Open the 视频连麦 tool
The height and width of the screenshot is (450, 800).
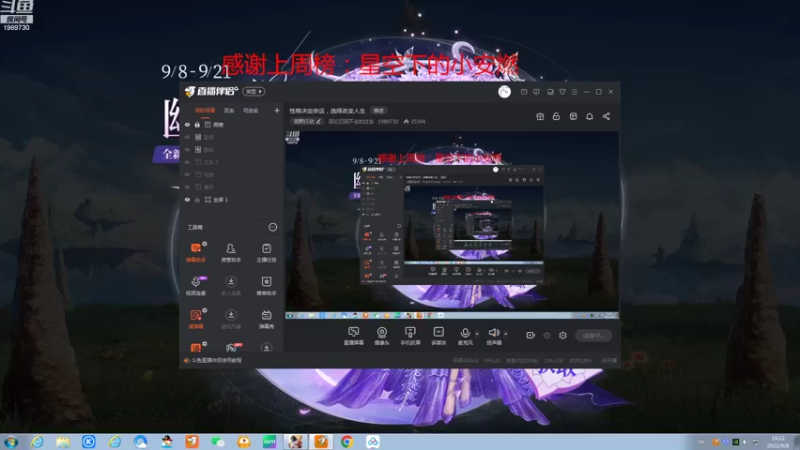coord(196,286)
